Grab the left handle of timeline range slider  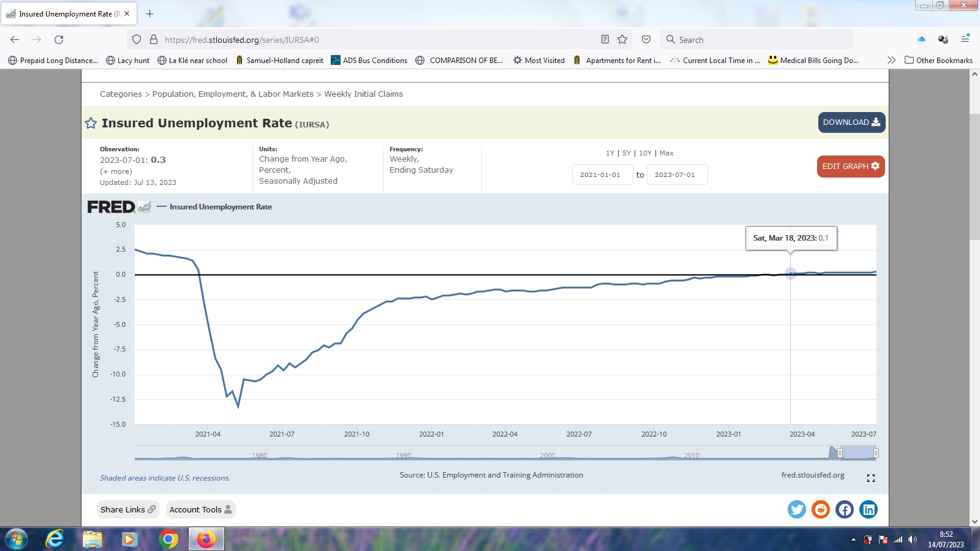[840, 453]
